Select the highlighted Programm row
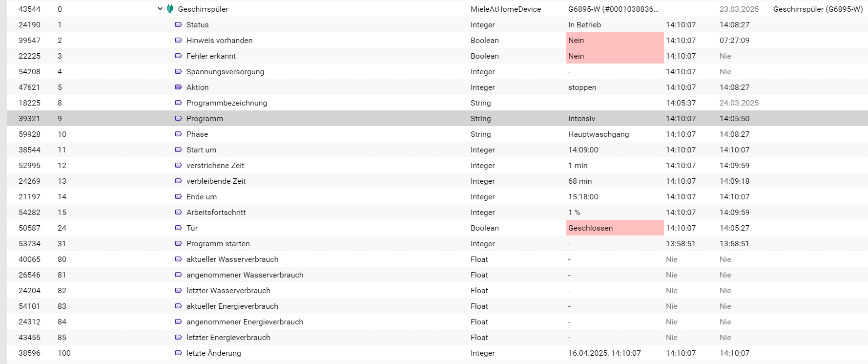Viewport: 868px width, 364px height. (x=437, y=118)
